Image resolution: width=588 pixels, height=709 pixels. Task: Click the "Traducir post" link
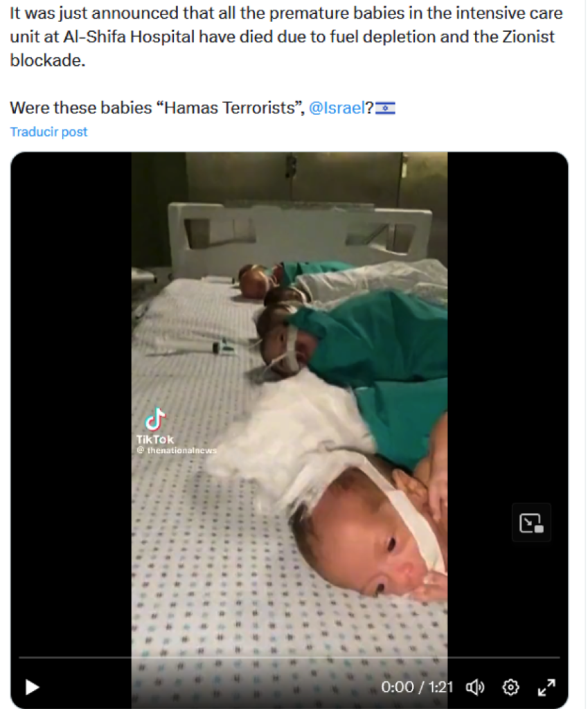tap(48, 132)
